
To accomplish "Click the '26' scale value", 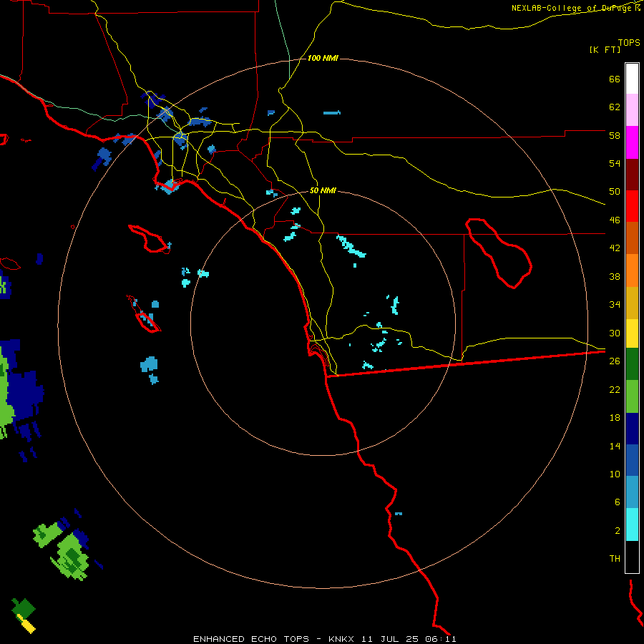I will 615,361.
